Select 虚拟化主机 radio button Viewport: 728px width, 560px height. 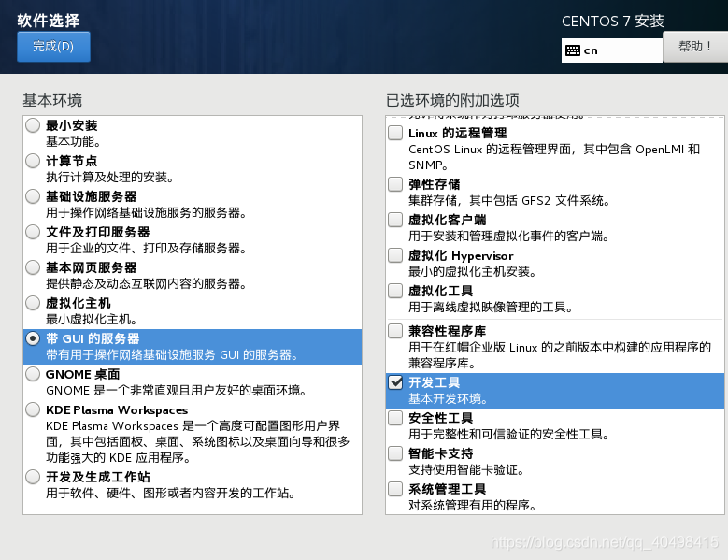pyautogui.click(x=33, y=303)
